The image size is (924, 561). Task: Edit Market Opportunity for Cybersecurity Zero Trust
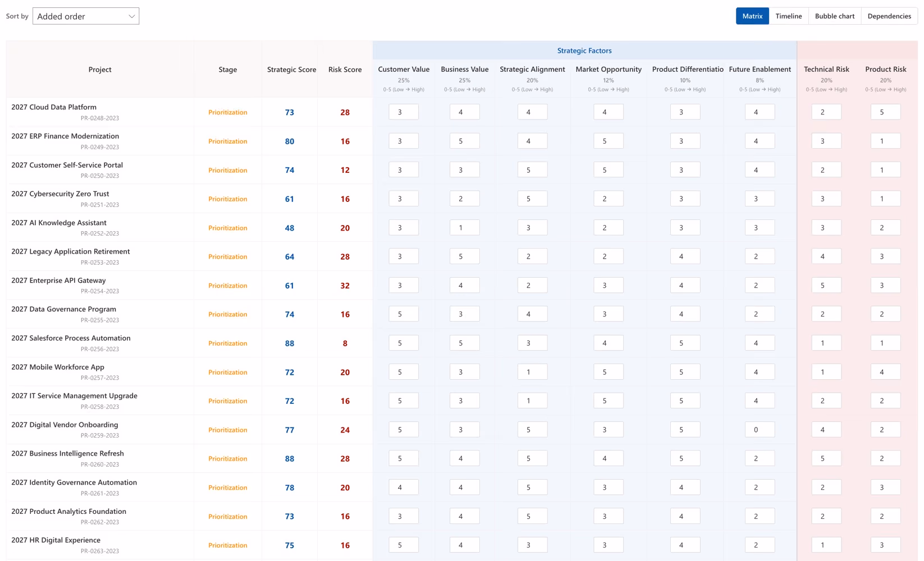click(609, 199)
